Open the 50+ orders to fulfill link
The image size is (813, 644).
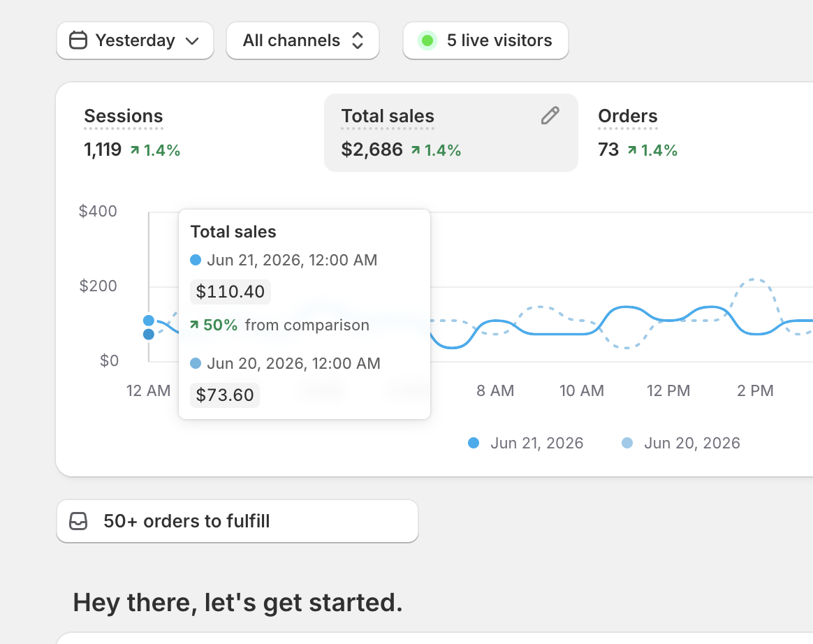pos(237,521)
